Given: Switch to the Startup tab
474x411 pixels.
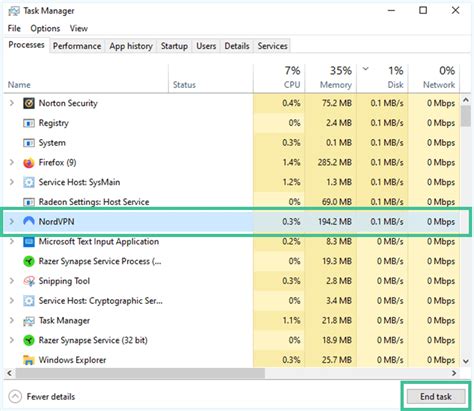Looking at the screenshot, I should pos(174,46).
